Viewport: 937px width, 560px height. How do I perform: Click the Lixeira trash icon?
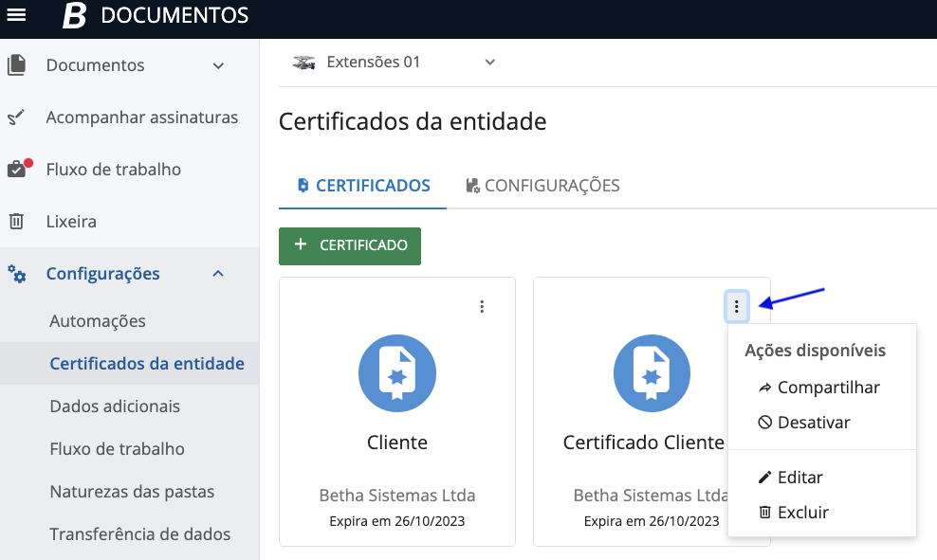[16, 222]
